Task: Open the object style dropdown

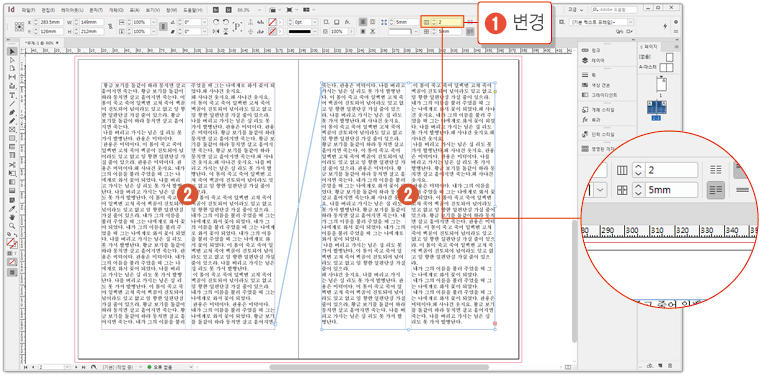Action: [x=631, y=22]
